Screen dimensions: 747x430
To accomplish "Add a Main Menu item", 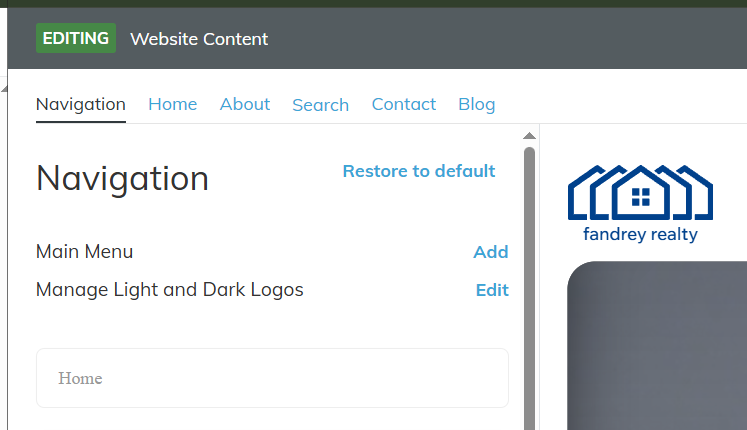I will click(x=491, y=252).
